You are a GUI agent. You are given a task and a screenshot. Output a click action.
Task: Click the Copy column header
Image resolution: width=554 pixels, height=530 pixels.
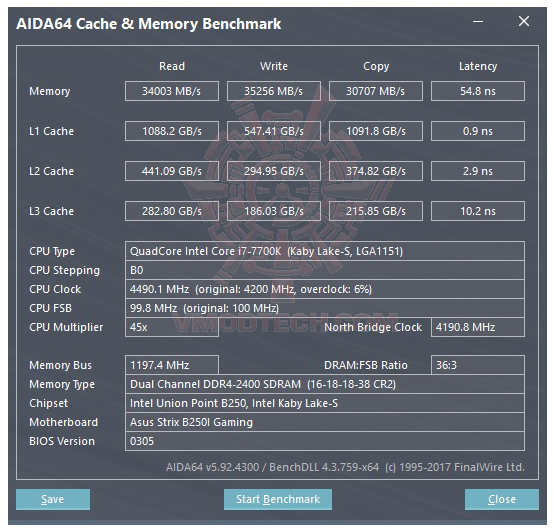point(376,66)
